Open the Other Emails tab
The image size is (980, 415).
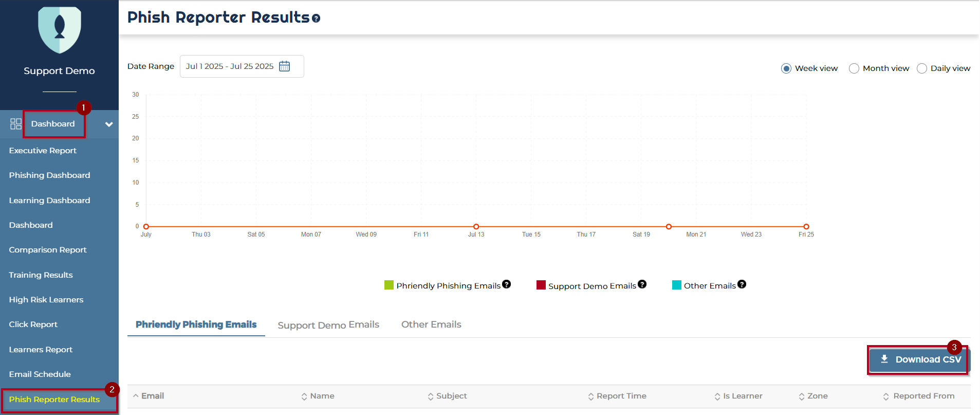coord(431,324)
